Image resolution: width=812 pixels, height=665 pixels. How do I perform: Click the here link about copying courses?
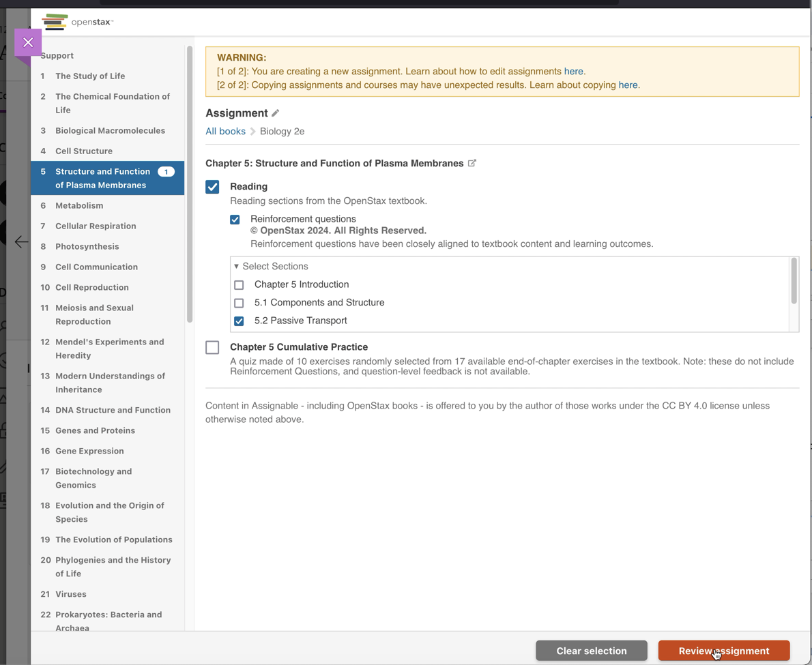click(x=627, y=85)
